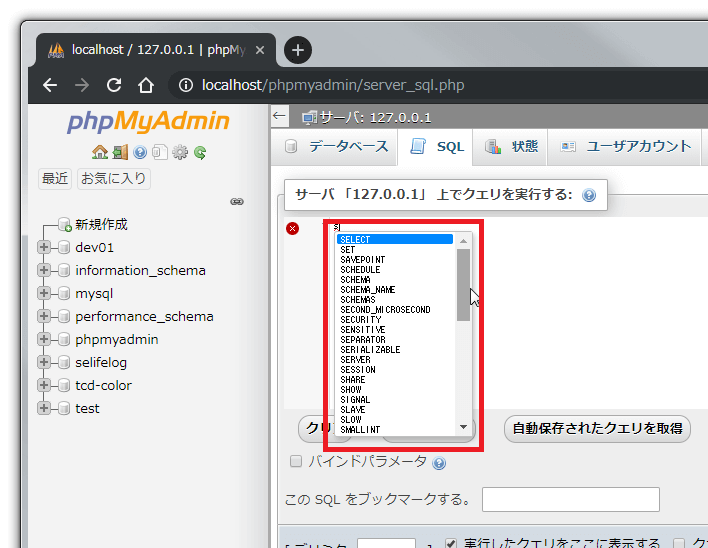Expand the performance_schema database node
Screen dimensions: 708x548
pos(44,316)
